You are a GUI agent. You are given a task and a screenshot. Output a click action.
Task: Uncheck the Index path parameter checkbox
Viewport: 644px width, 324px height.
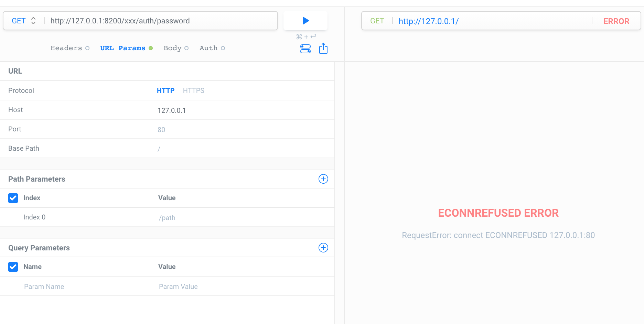[13, 198]
